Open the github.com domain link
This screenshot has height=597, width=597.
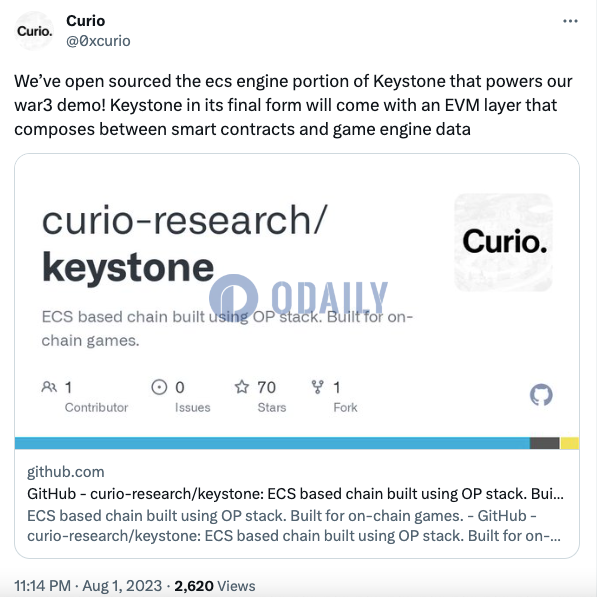(x=65, y=472)
